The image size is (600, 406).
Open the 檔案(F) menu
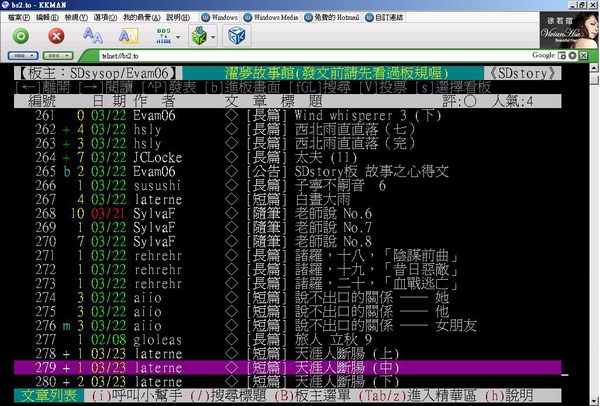[19, 18]
